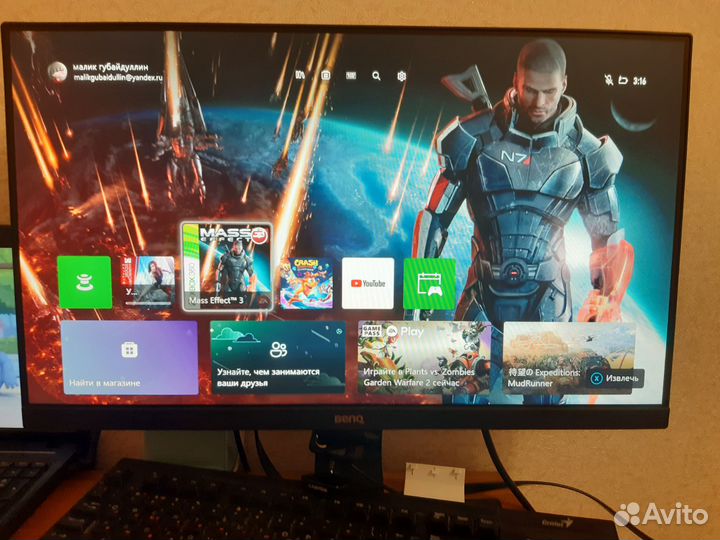Launch Mass Effect 3 game tile
The image size is (720, 540).
[x=227, y=266]
